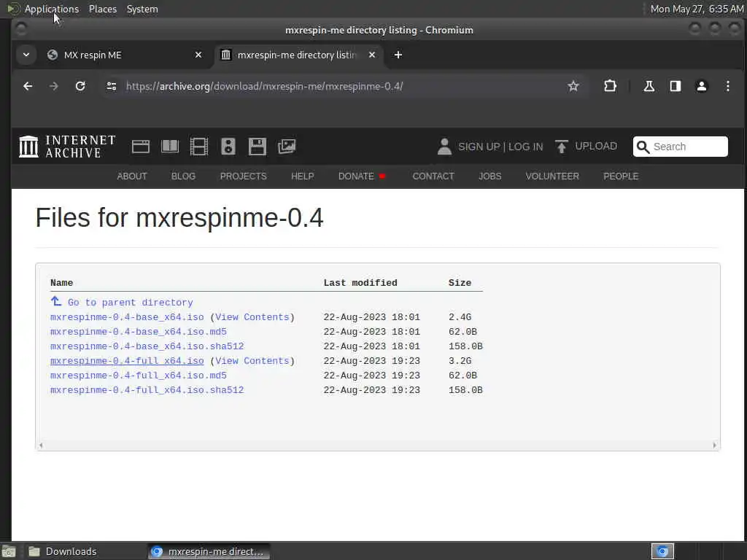
Task: Open the Places menu
Action: click(103, 9)
